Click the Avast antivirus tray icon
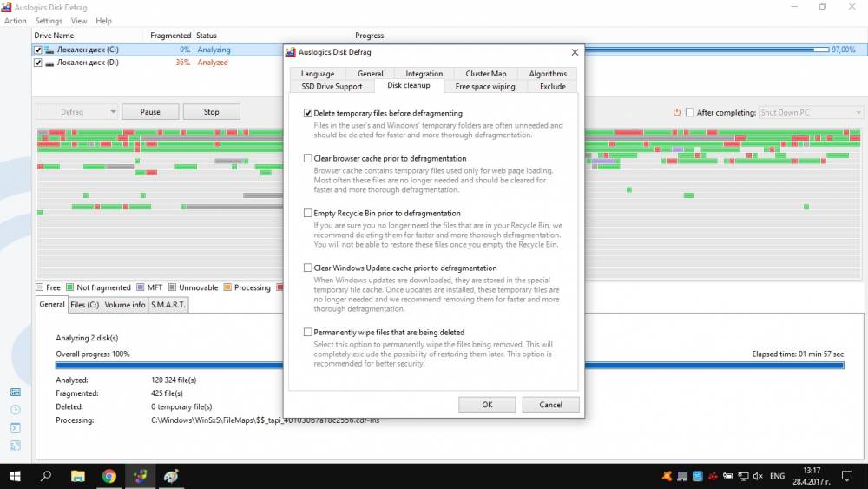868x489 pixels. pos(667,476)
